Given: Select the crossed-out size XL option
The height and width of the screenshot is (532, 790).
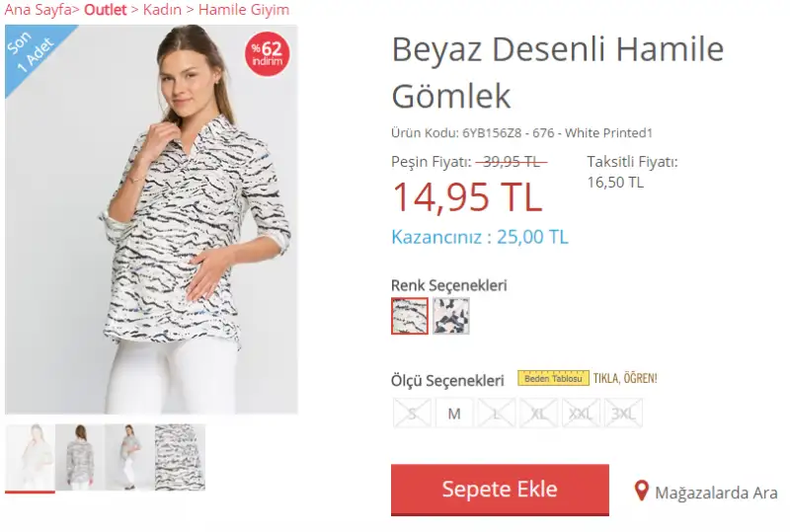Looking at the screenshot, I should point(538,414).
